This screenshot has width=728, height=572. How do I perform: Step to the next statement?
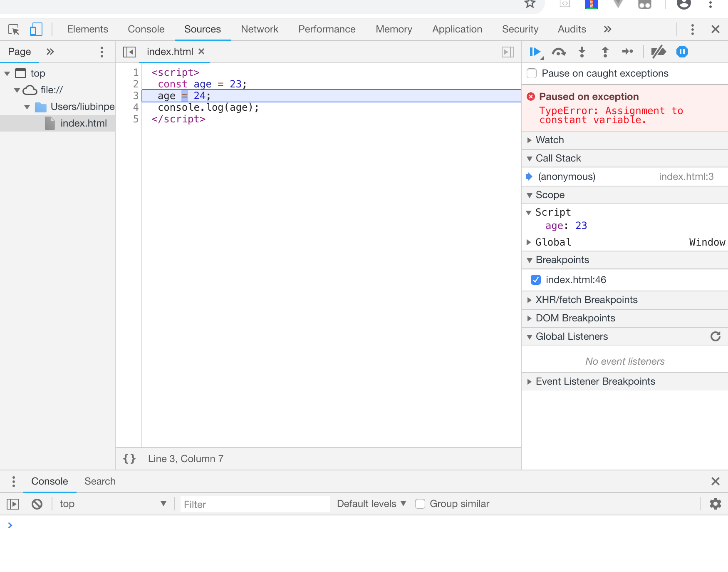(x=628, y=52)
